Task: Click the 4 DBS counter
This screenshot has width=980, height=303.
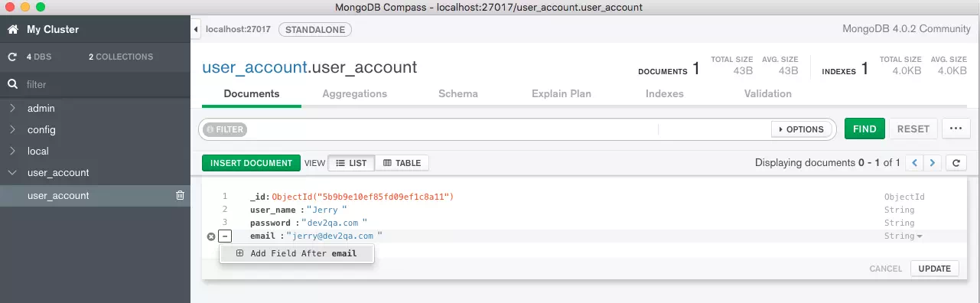Action: 39,57
